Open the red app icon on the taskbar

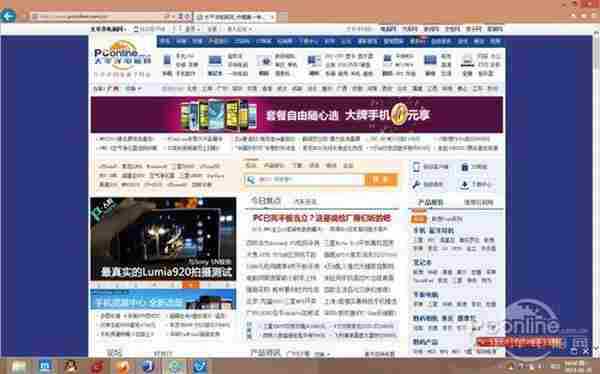[x=97, y=367]
